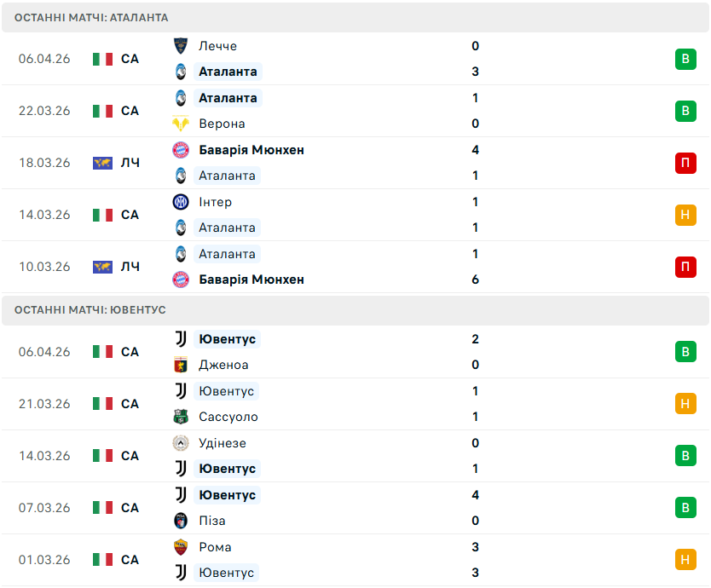Screen dimensions: 711x588
Task: Click Italy flag for 22.03.26 match
Action: (x=102, y=111)
